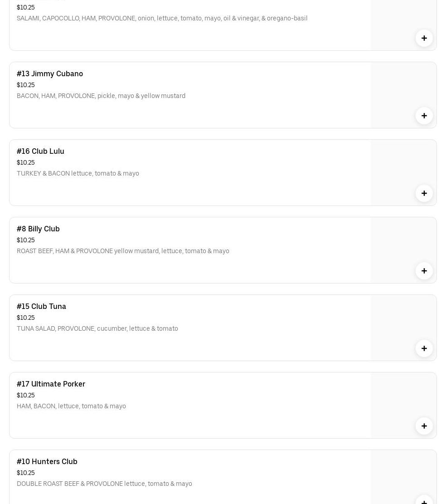
Task: Click the Billy Club image placeholder
Action: click(x=403, y=241)
